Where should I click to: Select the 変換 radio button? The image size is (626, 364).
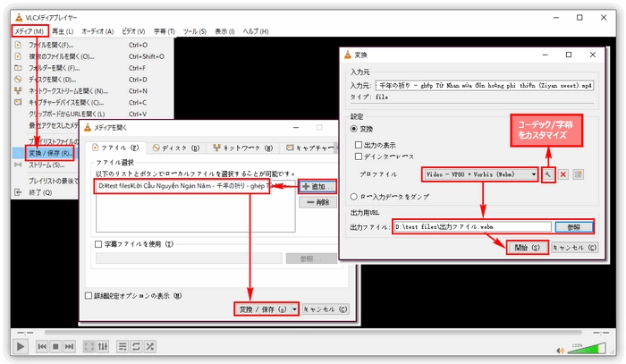(x=354, y=129)
